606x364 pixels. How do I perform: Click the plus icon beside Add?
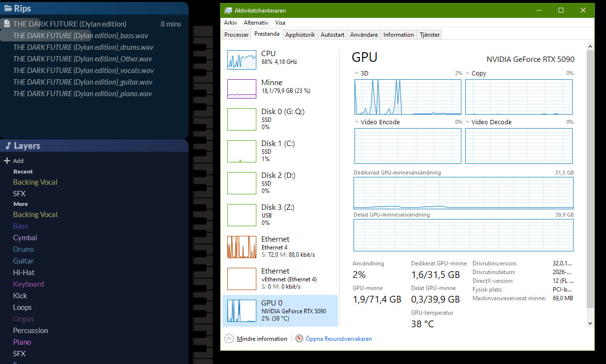pos(7,161)
